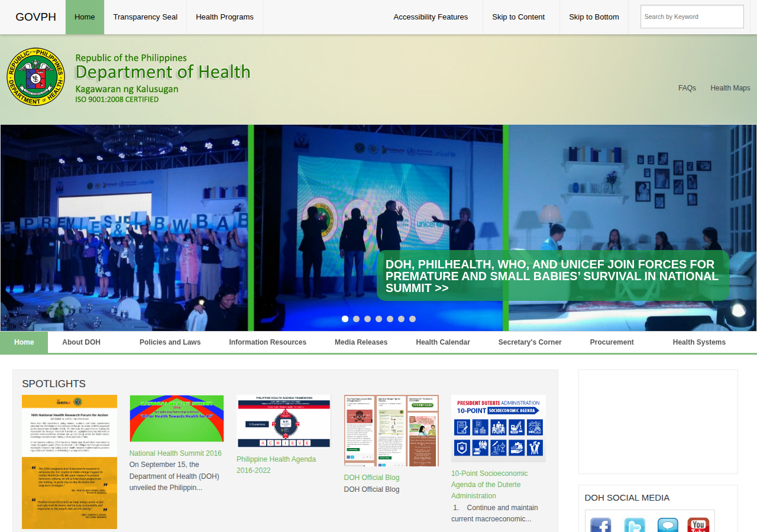Click the 10-Point Socioeconomic Agenda thumbnail image

(x=499, y=429)
